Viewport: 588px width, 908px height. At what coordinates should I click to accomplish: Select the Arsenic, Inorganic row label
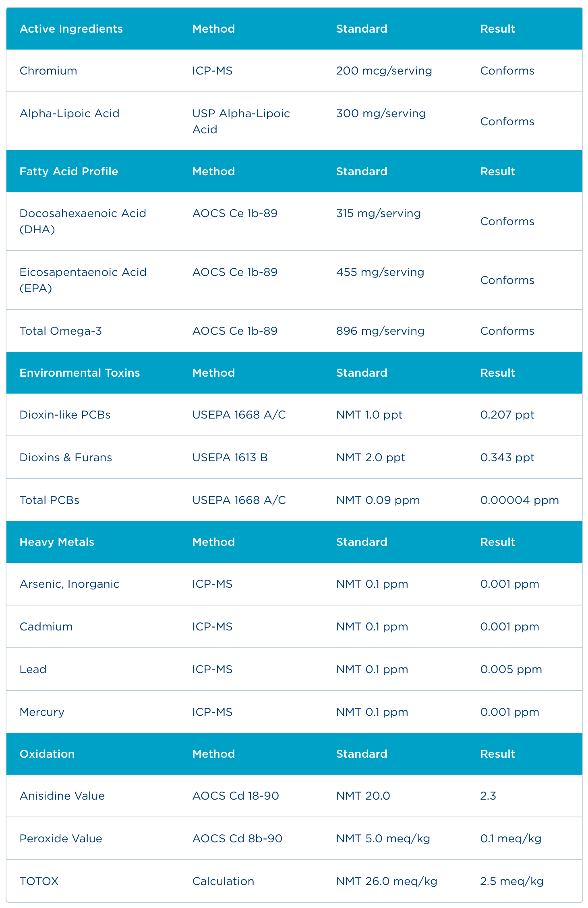(69, 584)
